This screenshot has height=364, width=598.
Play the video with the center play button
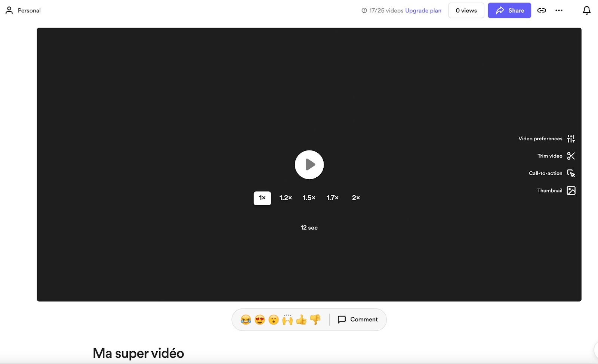point(309,165)
